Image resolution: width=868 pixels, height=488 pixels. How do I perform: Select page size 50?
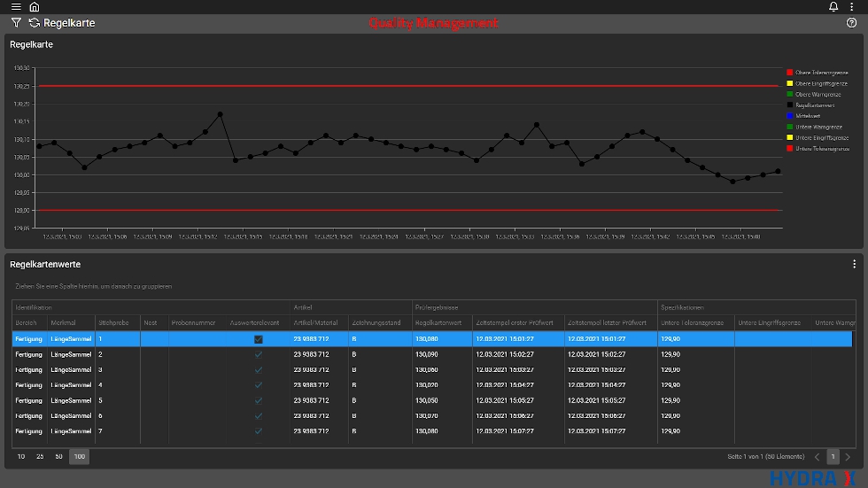59,457
